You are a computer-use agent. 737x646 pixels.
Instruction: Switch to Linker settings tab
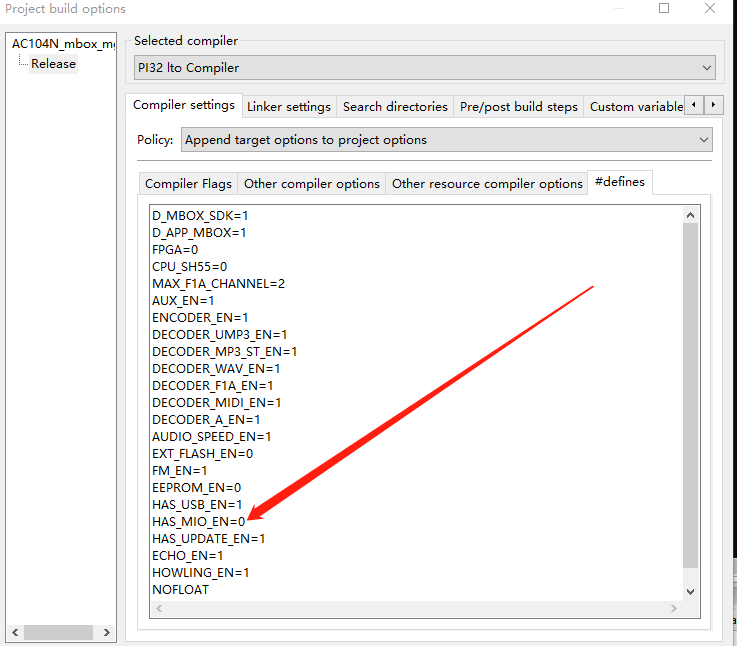pos(289,107)
